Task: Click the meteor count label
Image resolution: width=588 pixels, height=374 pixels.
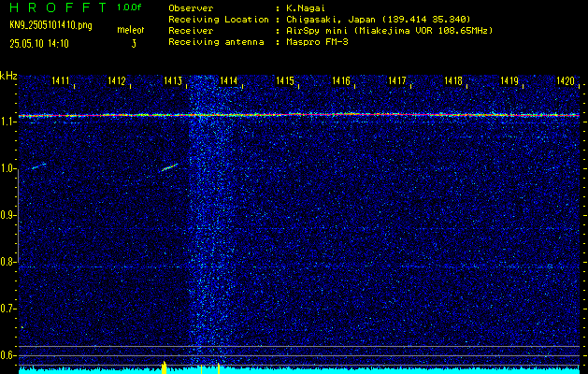Action: pyautogui.click(x=131, y=30)
